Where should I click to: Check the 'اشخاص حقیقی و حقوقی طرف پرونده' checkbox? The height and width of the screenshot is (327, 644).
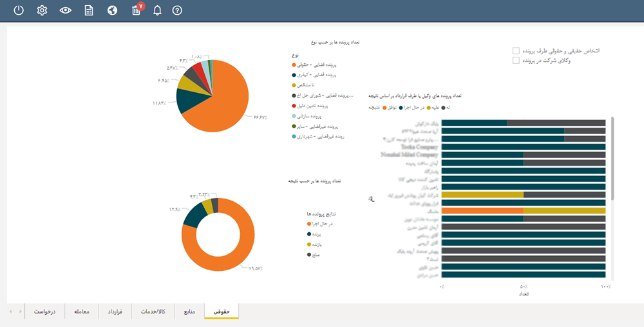(515, 50)
